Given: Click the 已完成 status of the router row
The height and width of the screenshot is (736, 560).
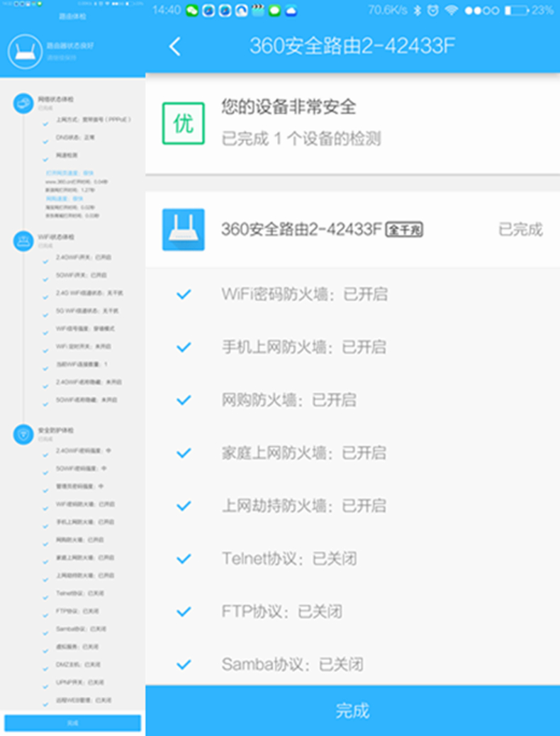Looking at the screenshot, I should click(x=520, y=229).
